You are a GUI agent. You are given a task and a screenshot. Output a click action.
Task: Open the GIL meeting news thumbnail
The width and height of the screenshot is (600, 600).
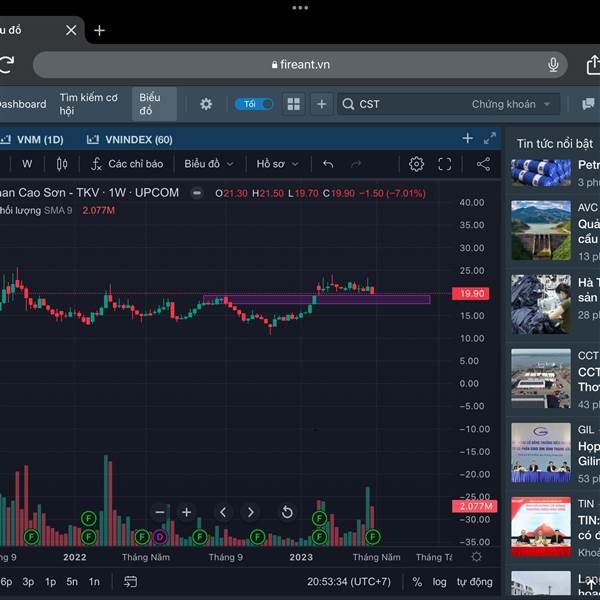click(541, 452)
